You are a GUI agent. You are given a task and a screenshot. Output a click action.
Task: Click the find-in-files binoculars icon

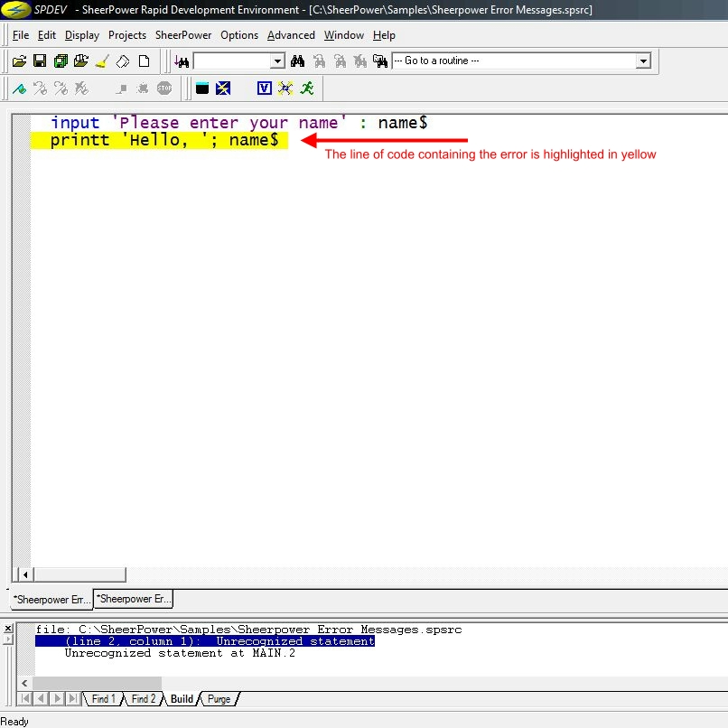380,61
